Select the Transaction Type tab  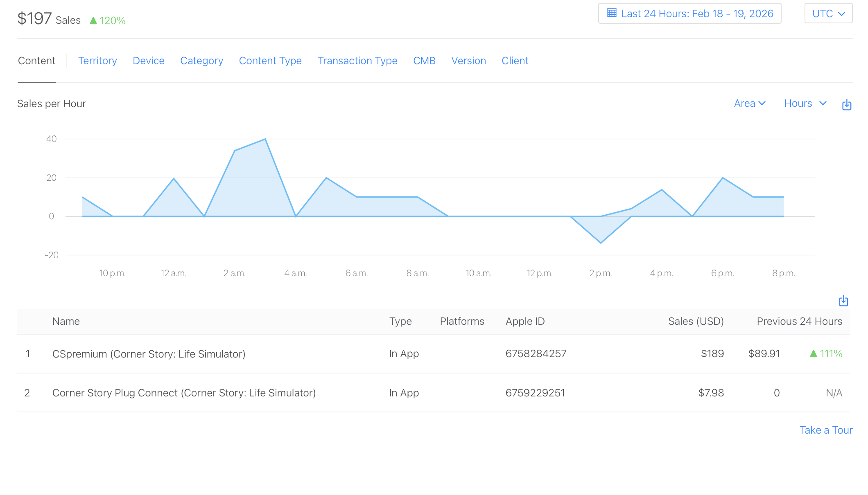click(357, 61)
